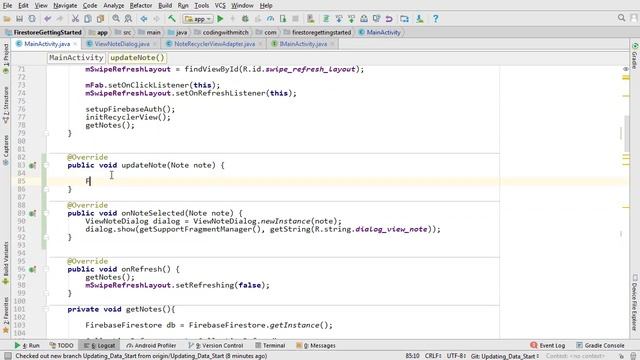640x360 pixels.
Task: Open the File menu
Action: (7, 6)
